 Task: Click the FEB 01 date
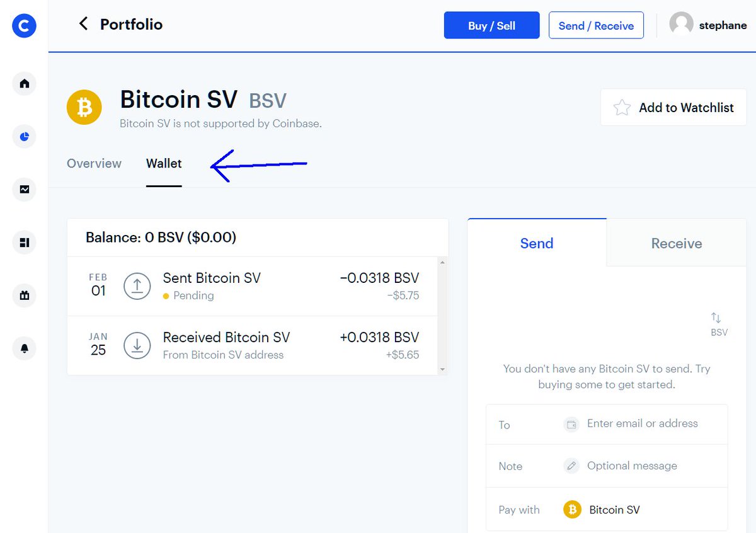pos(98,285)
